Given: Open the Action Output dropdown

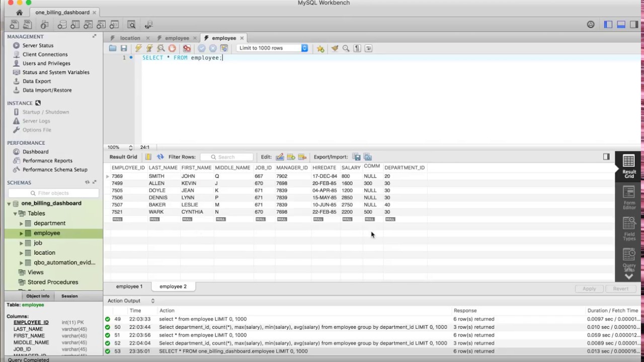Looking at the screenshot, I should [x=152, y=301].
